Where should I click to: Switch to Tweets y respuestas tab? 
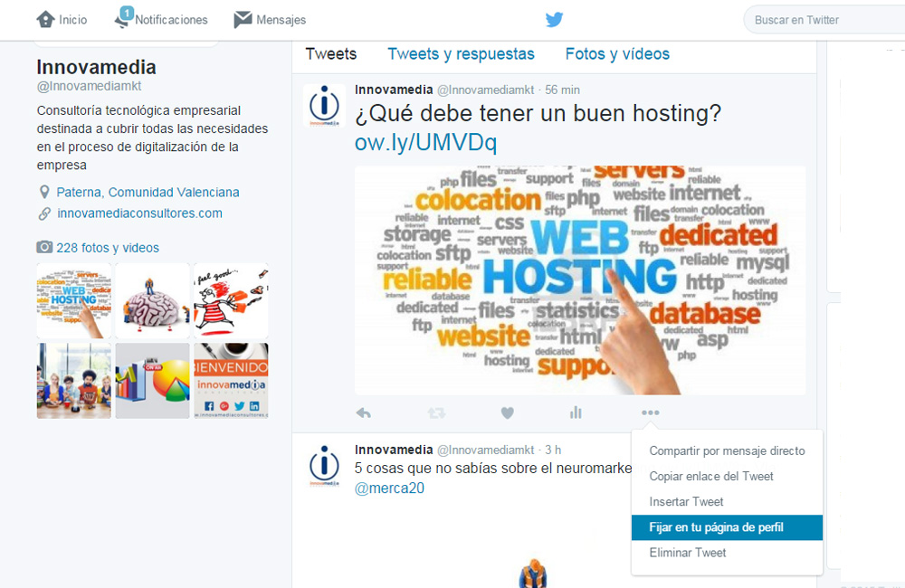(x=462, y=54)
